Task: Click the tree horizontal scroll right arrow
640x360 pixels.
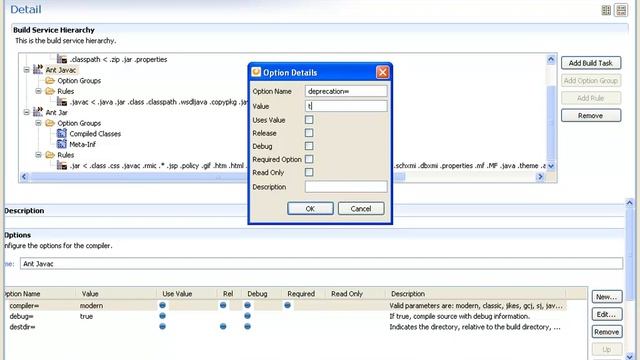Action: pyautogui.click(x=540, y=176)
